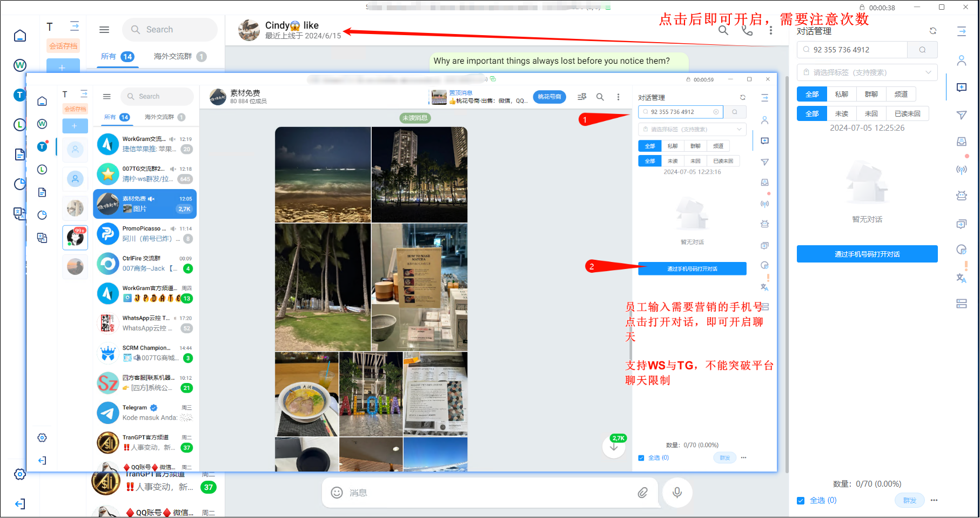Open CtrlFire 交流群 chat row
This screenshot has height=518, width=980.
click(x=145, y=264)
